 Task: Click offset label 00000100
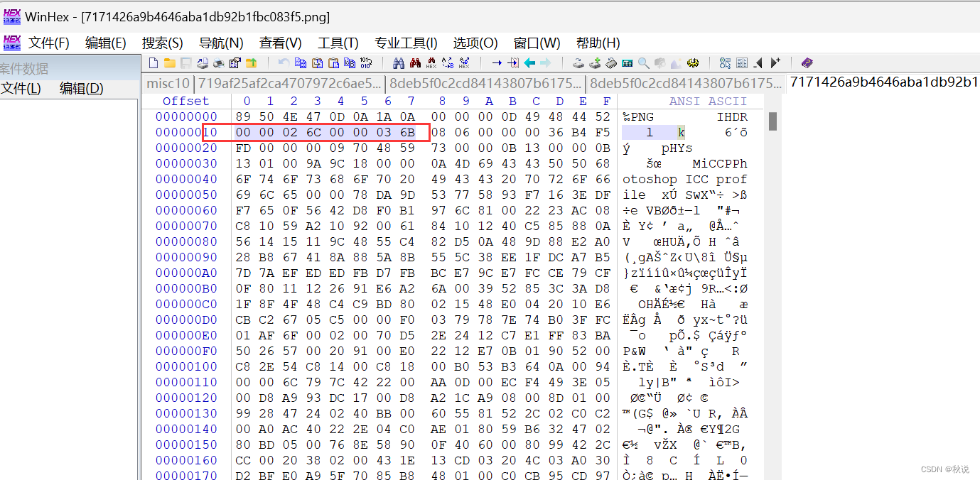click(186, 366)
